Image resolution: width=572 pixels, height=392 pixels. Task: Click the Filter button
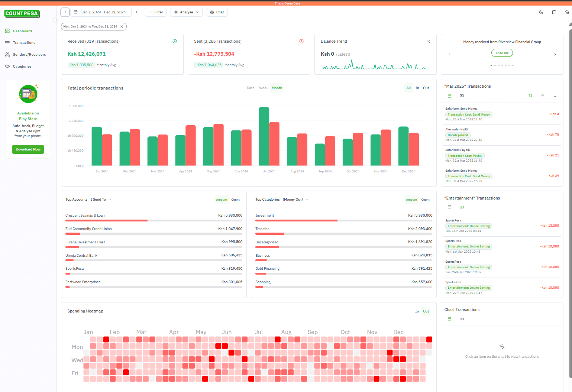[156, 12]
